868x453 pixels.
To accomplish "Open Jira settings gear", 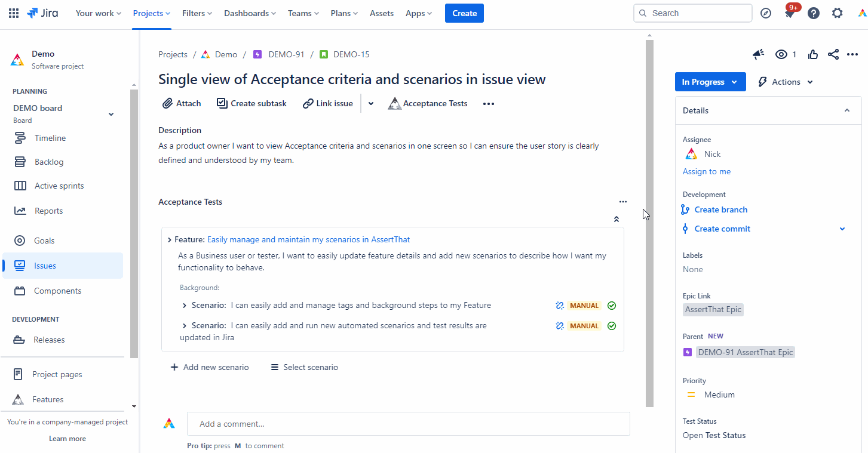I will click(837, 13).
